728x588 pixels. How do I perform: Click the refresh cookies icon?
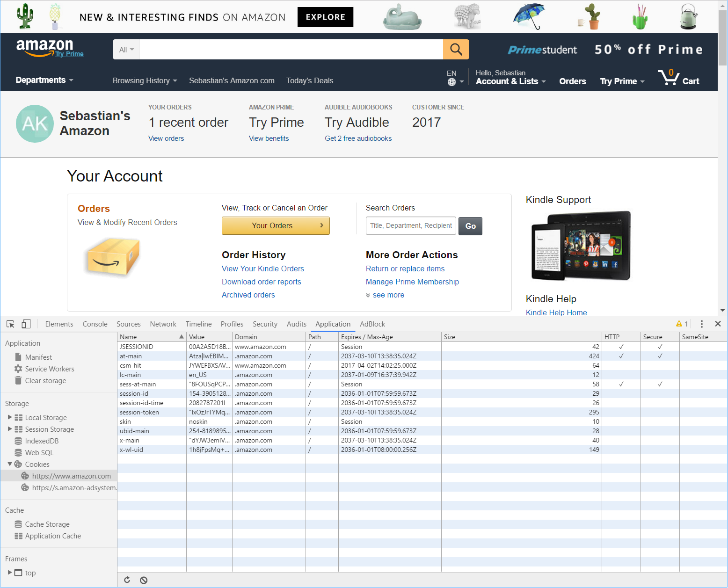127,580
